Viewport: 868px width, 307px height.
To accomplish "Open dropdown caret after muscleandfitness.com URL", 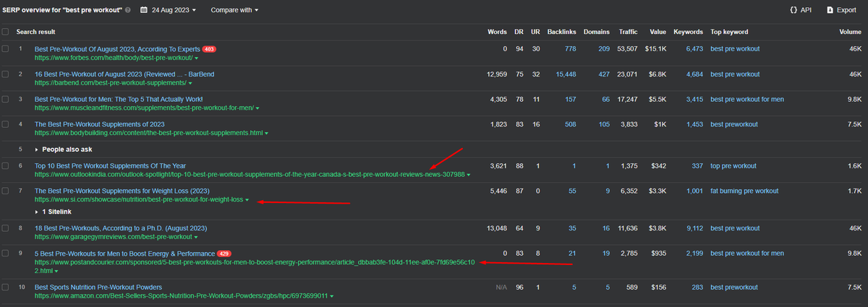I will pyautogui.click(x=257, y=108).
